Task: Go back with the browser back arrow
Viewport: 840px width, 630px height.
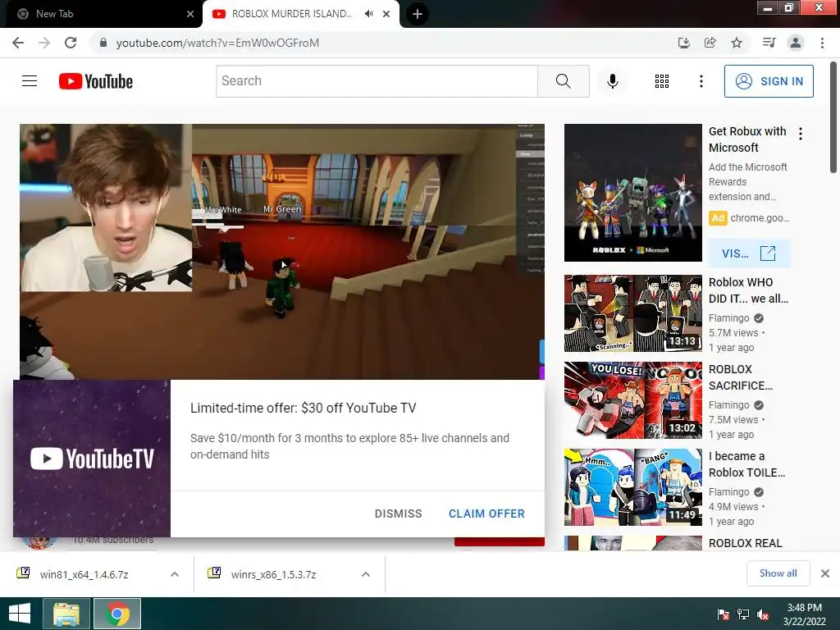Action: pos(18,43)
